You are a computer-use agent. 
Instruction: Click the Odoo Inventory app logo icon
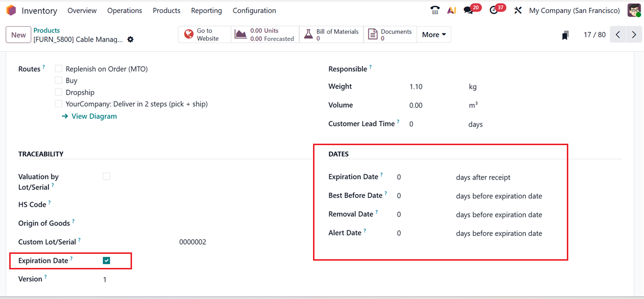click(x=11, y=10)
